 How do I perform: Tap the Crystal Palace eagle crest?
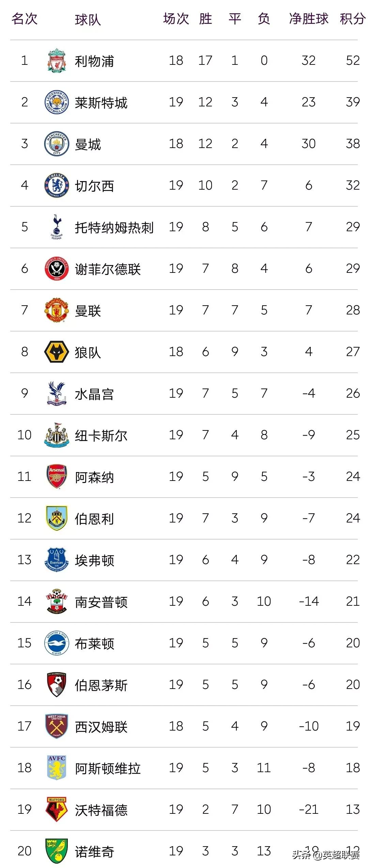[x=57, y=394]
